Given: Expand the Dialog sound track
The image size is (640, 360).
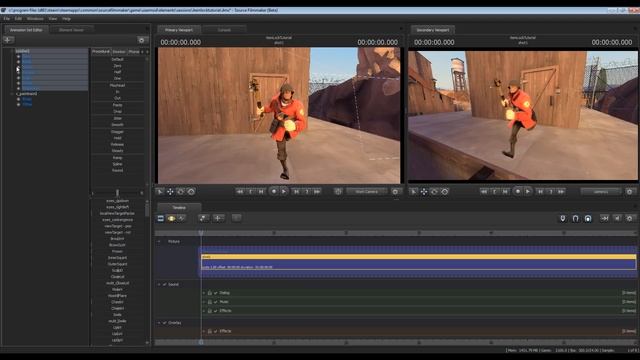Looking at the screenshot, I should coord(204,293).
